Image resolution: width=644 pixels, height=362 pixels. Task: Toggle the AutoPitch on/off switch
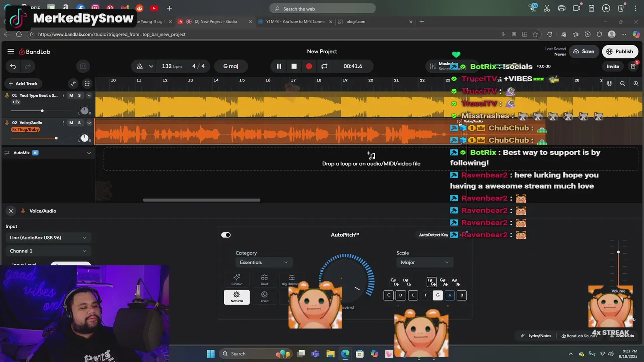click(x=226, y=235)
